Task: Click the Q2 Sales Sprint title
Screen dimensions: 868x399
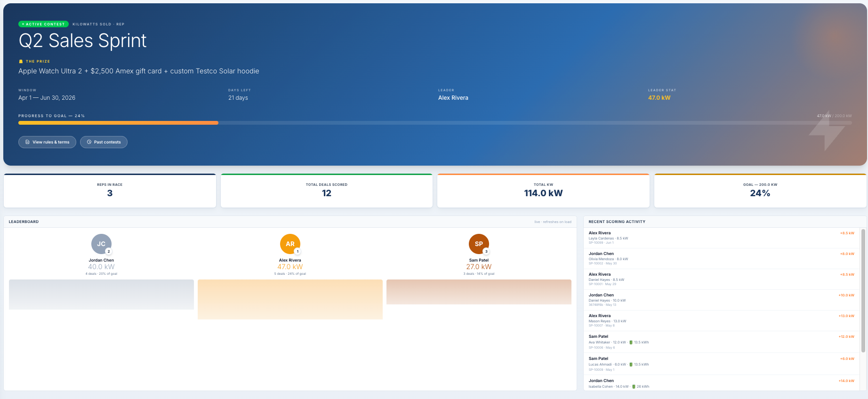Action: point(83,41)
